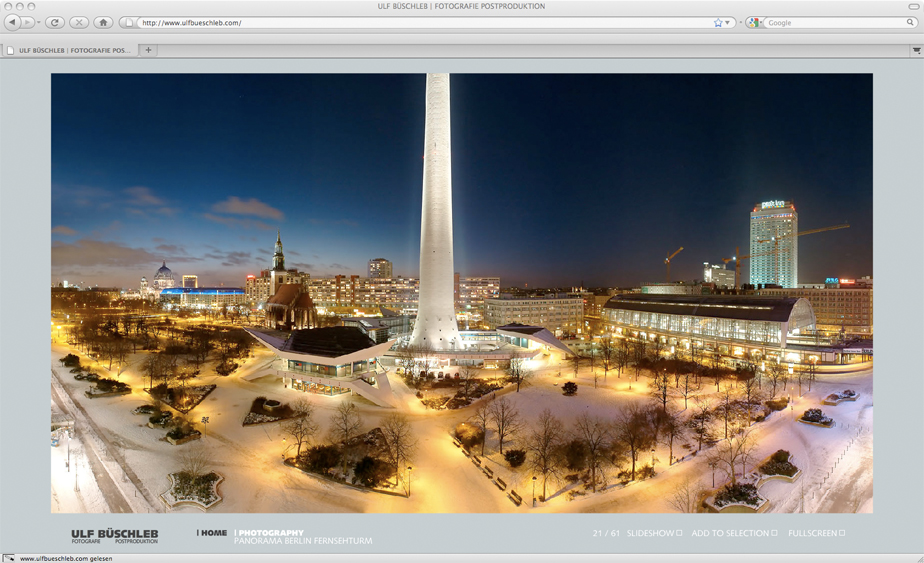
Task: Click the browser Back button
Action: pos(13,22)
